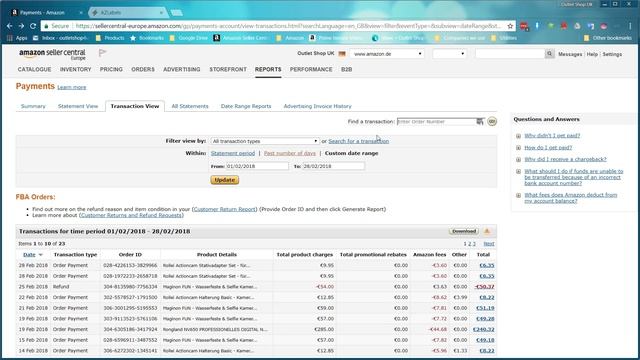This screenshot has width=640, height=360.
Task: Click order ID 304-8135980-7756334
Action: coord(130,287)
